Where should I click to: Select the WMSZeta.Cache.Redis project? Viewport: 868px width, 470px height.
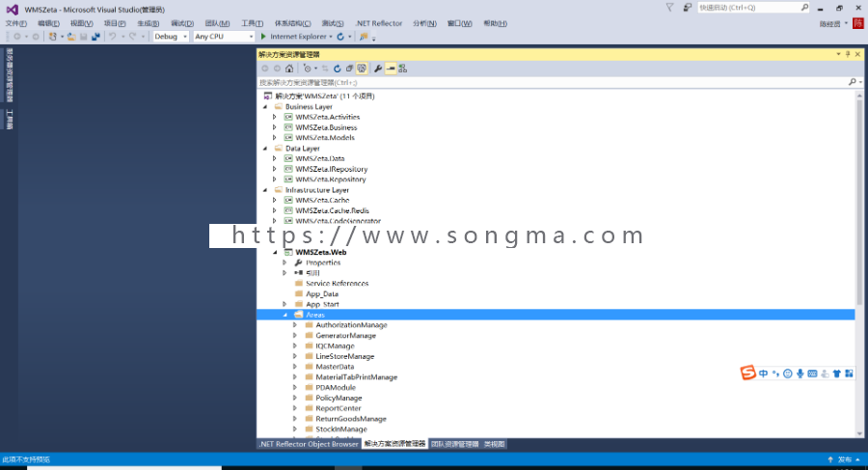(332, 210)
